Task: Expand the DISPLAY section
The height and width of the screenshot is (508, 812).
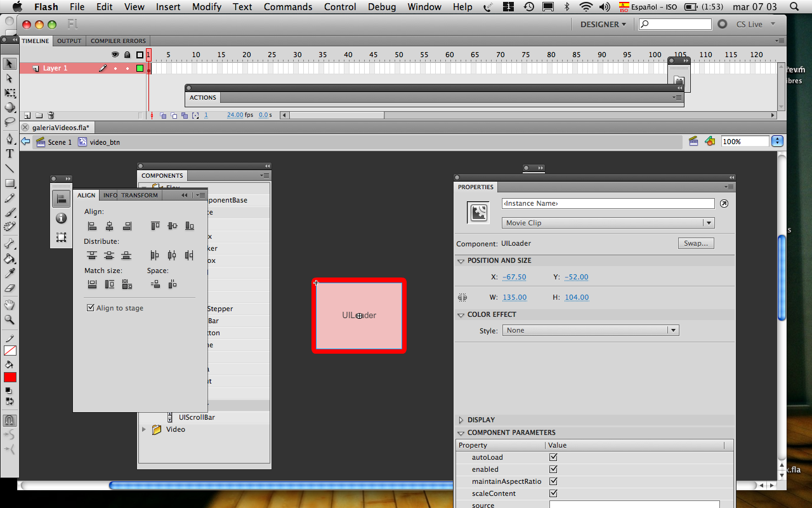Action: click(461, 420)
